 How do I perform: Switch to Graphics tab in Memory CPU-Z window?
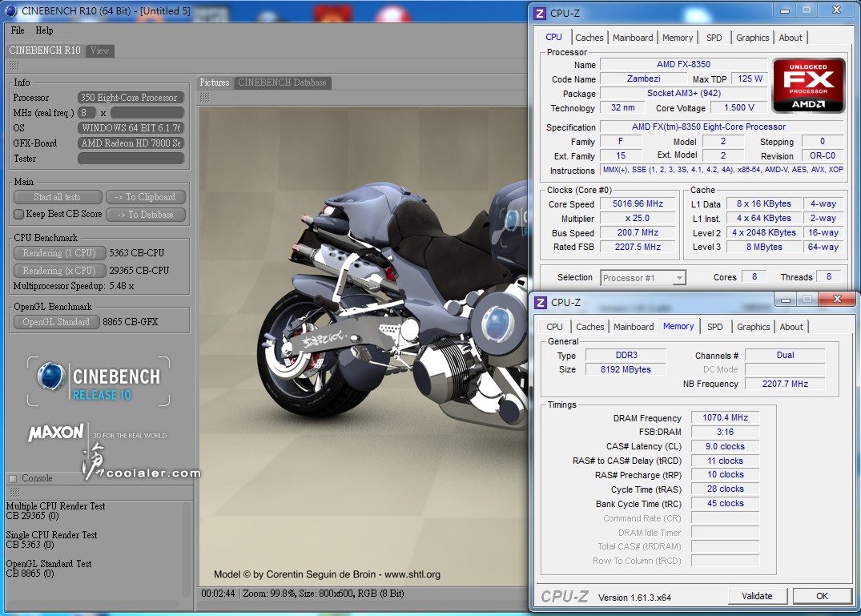tap(753, 327)
